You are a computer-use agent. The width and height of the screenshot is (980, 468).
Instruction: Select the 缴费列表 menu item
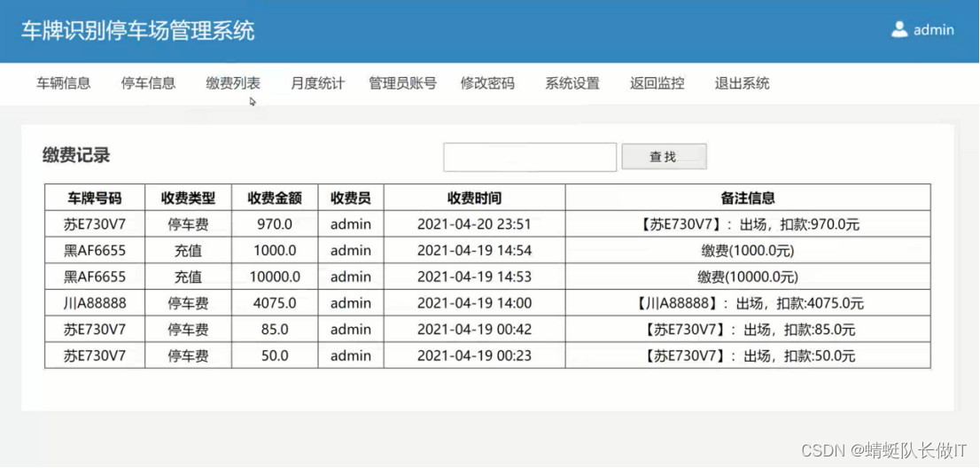click(x=233, y=83)
